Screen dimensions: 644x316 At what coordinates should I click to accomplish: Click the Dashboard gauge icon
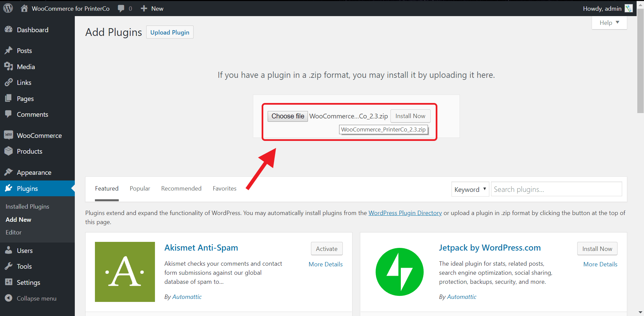coord(9,30)
